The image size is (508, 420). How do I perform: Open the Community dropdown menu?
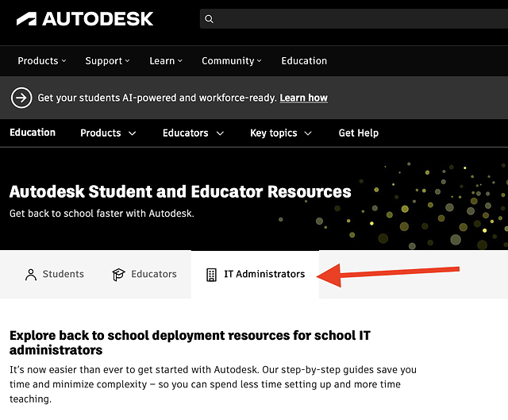click(x=232, y=61)
